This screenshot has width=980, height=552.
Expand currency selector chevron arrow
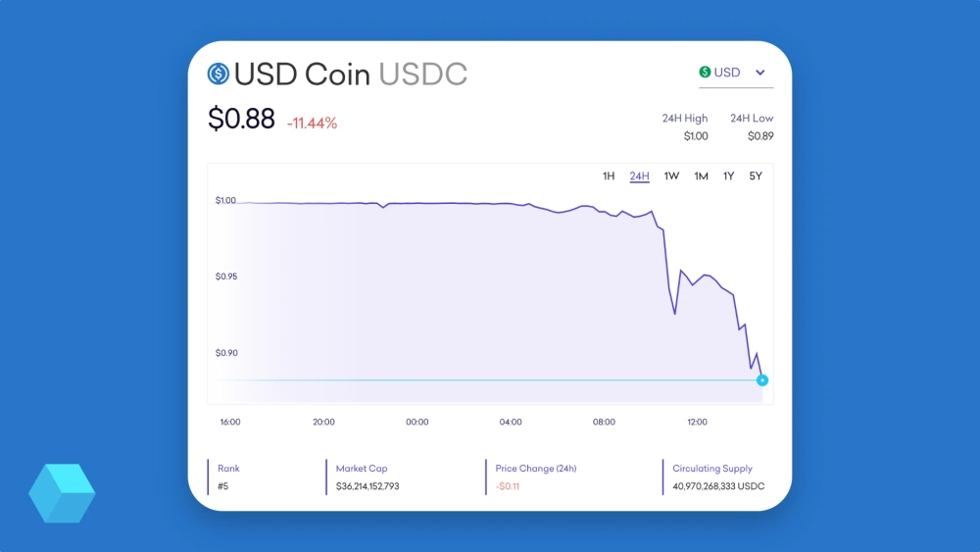click(x=760, y=73)
